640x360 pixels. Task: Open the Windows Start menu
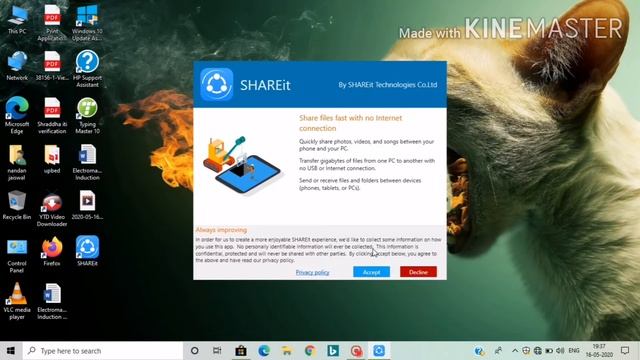pyautogui.click(x=11, y=351)
